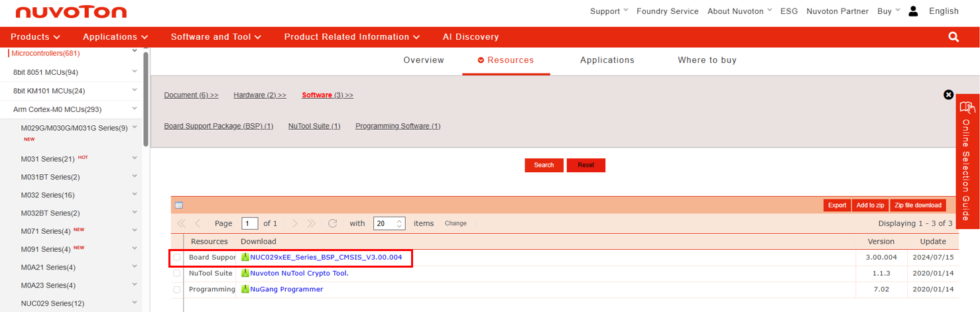Open the Support dropdown
Screen dimensions: 980x312
(609, 11)
